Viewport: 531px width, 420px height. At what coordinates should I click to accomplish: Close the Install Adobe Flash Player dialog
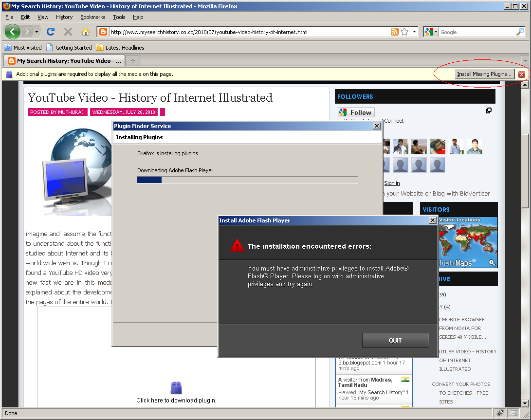coord(433,220)
